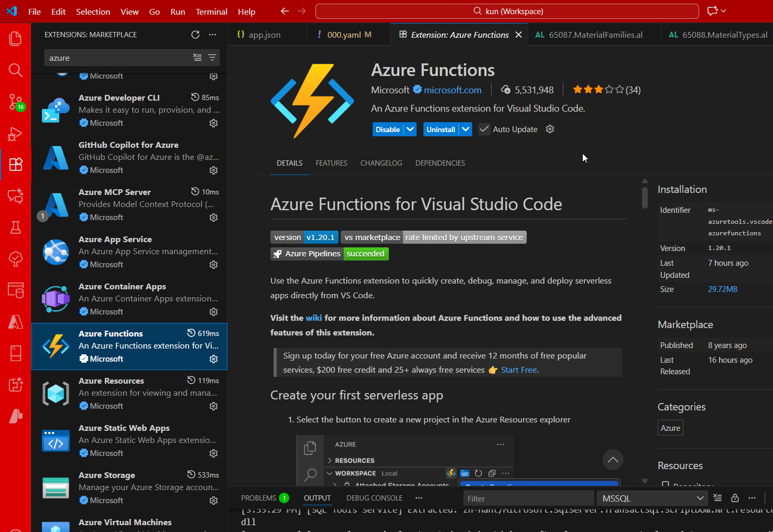Image resolution: width=773 pixels, height=532 pixels.
Task: Open the Search view in activity bar
Action: pos(16,70)
